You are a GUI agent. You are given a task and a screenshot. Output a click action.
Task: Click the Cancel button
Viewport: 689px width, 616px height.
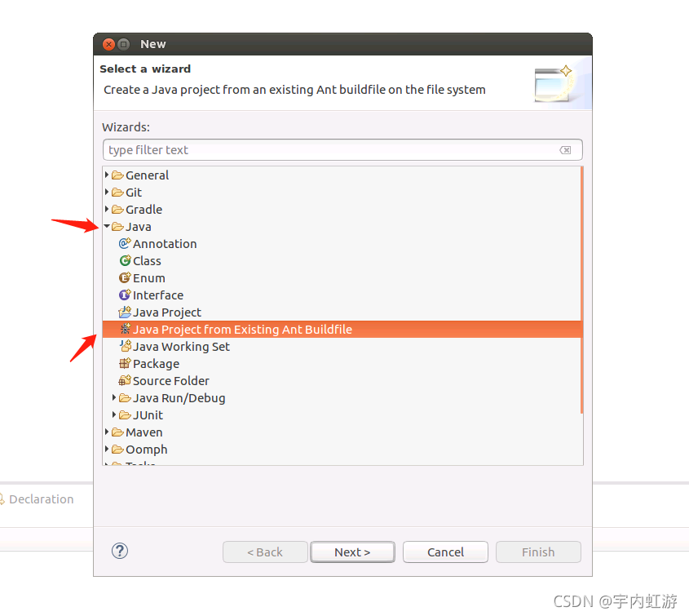pyautogui.click(x=445, y=552)
